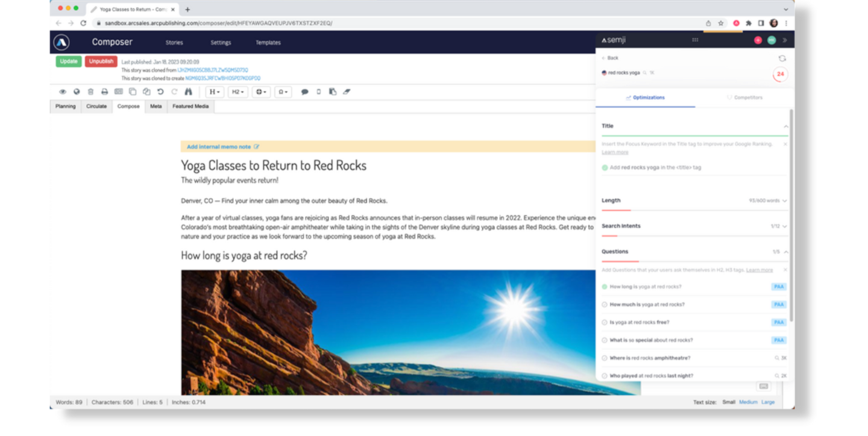Check the 'How much is yoga at red rocks?' question
The height and width of the screenshot is (436, 868).
tap(605, 305)
